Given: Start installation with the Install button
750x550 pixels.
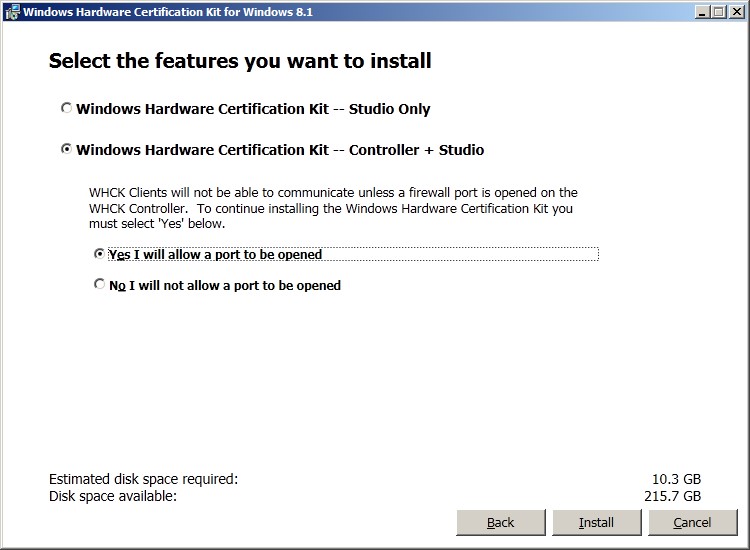Looking at the screenshot, I should click(596, 522).
